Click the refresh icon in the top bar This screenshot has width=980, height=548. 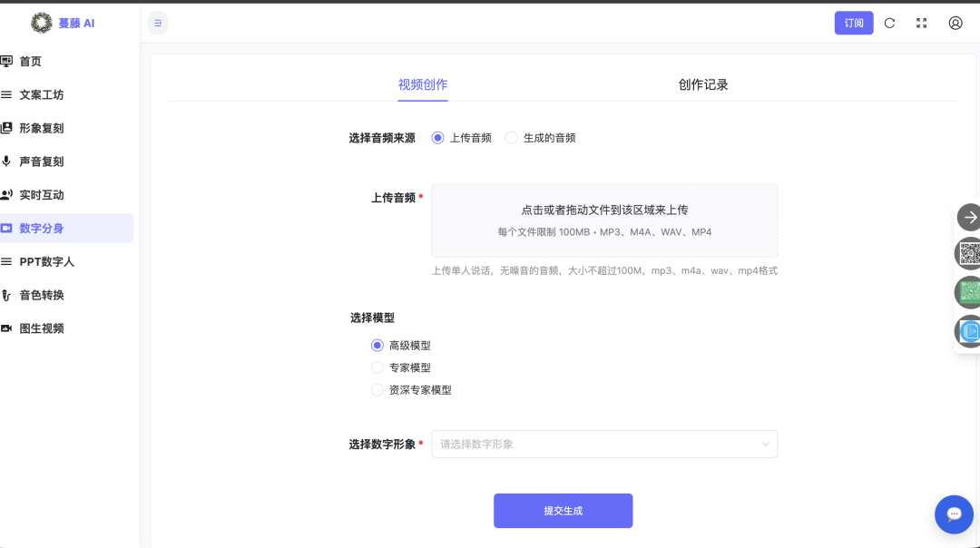coord(889,23)
